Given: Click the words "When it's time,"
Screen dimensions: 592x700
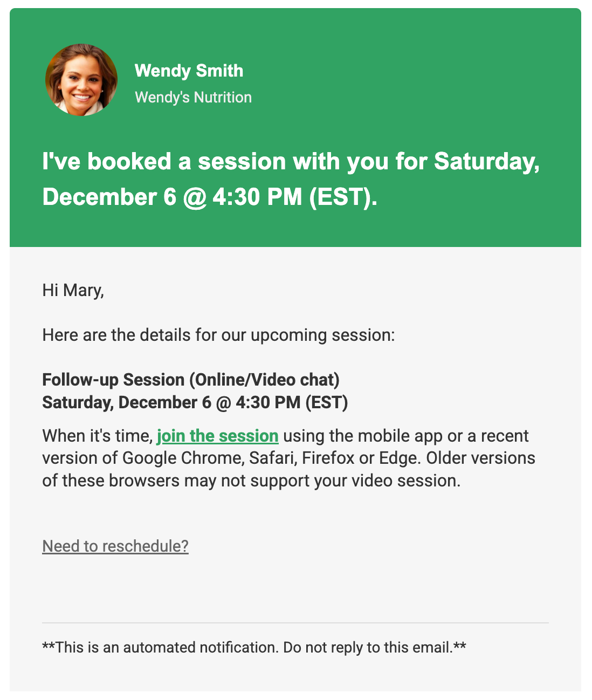Looking at the screenshot, I should 98,436.
